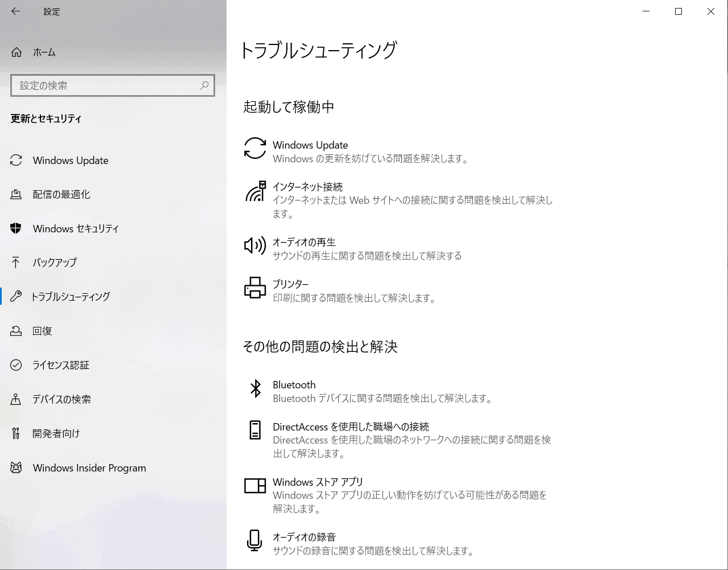
Task: Click the Windows Insider Program cat icon
Action: pos(16,468)
